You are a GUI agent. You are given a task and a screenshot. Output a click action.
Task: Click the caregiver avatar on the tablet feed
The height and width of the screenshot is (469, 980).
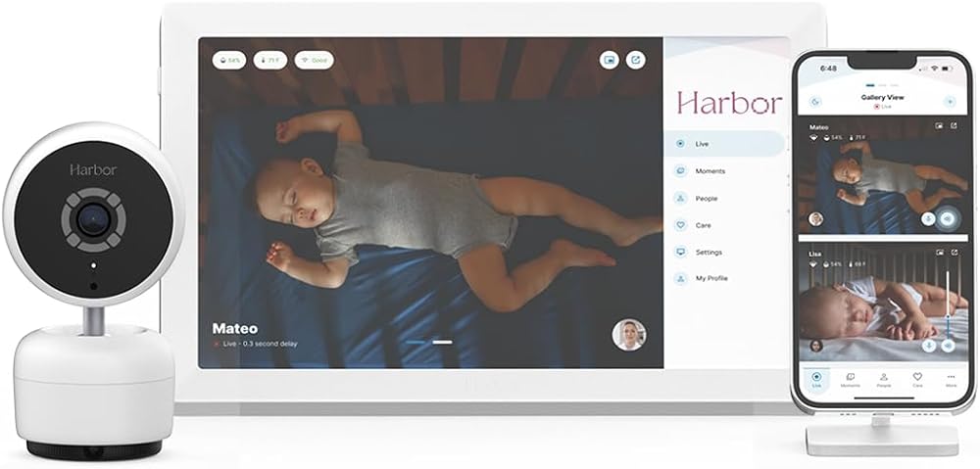tap(629, 336)
